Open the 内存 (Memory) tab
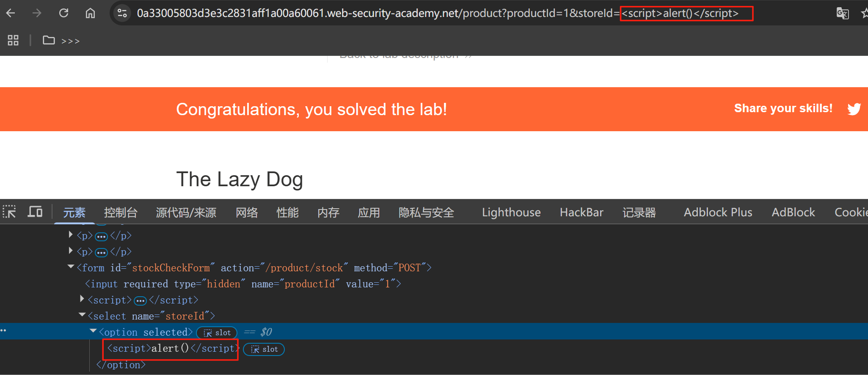 pos(328,212)
